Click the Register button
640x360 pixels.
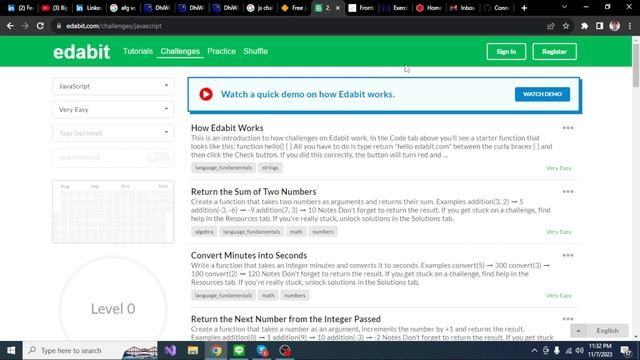point(554,52)
